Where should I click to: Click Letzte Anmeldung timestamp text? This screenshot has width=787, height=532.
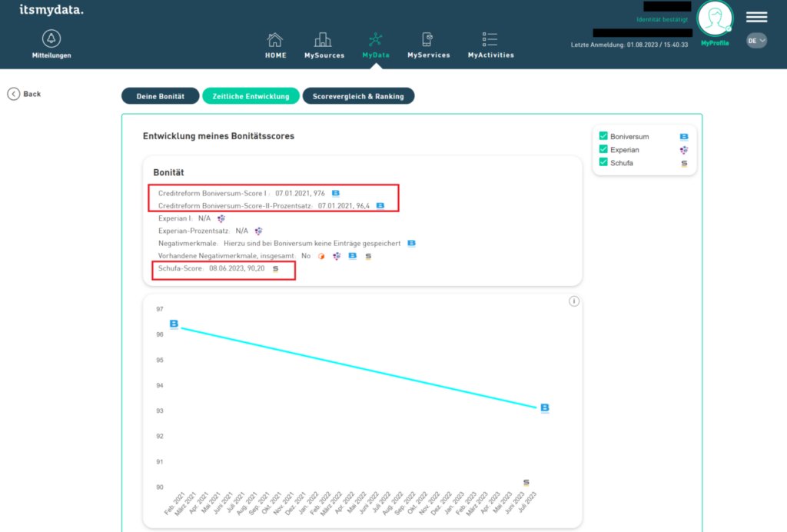point(629,45)
